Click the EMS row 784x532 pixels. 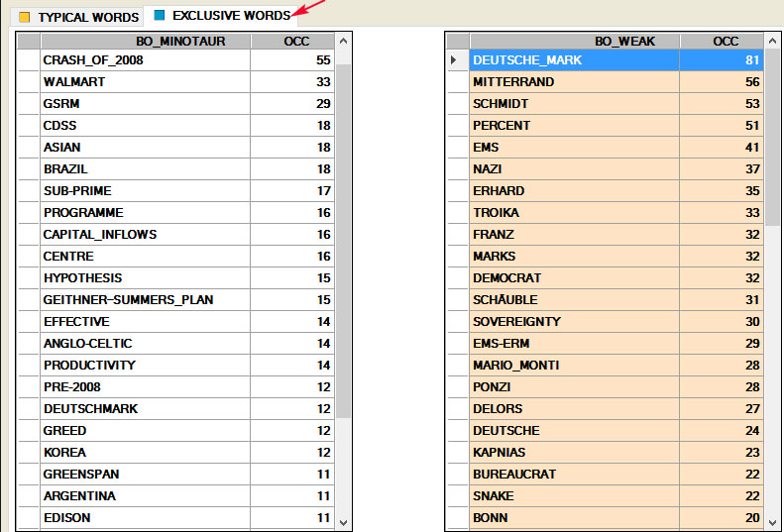(x=606, y=147)
